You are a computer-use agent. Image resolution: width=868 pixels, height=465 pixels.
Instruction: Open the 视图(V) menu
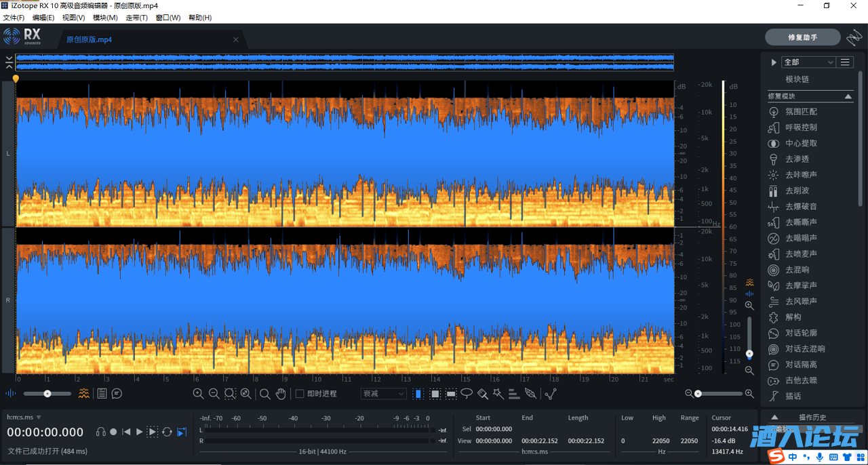tap(74, 18)
